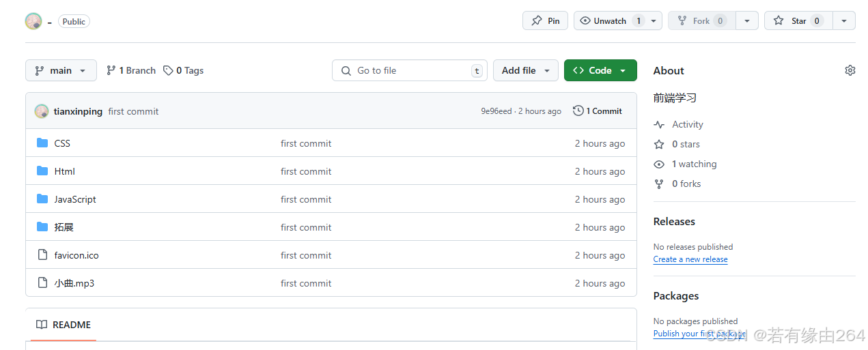Click the 2 hours ago timestamp in CSS row
This screenshot has height=350, width=868.
click(x=600, y=143)
